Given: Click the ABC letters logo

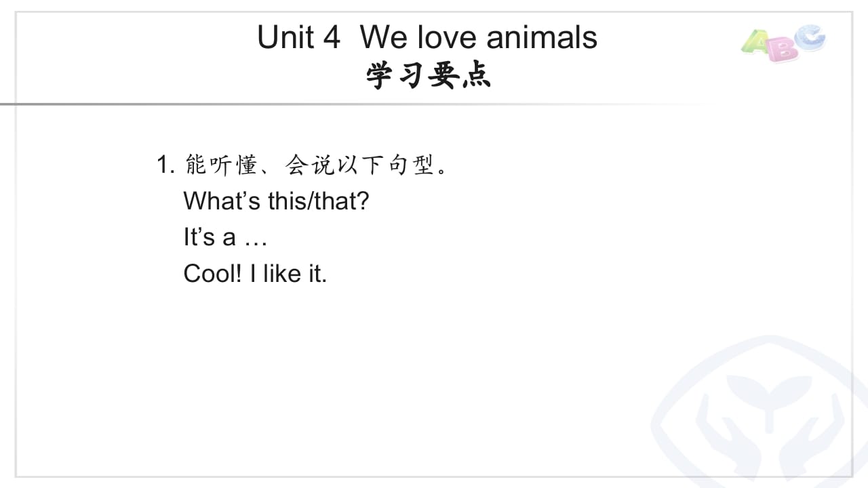Looking at the screenshot, I should [x=783, y=43].
